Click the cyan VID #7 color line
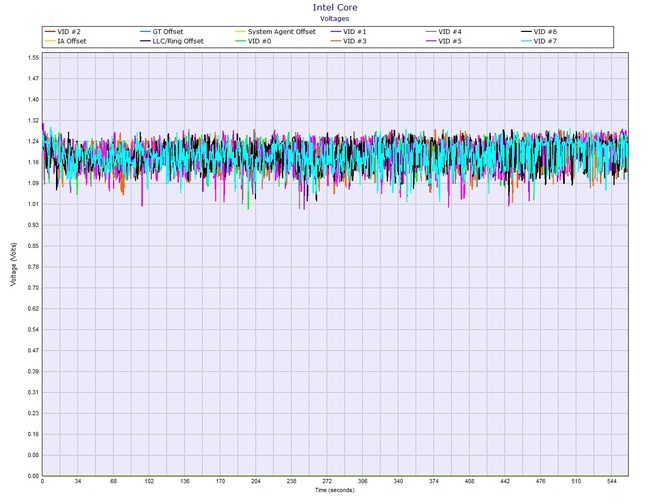This screenshot has height=502, width=670. pyautogui.click(x=526, y=41)
